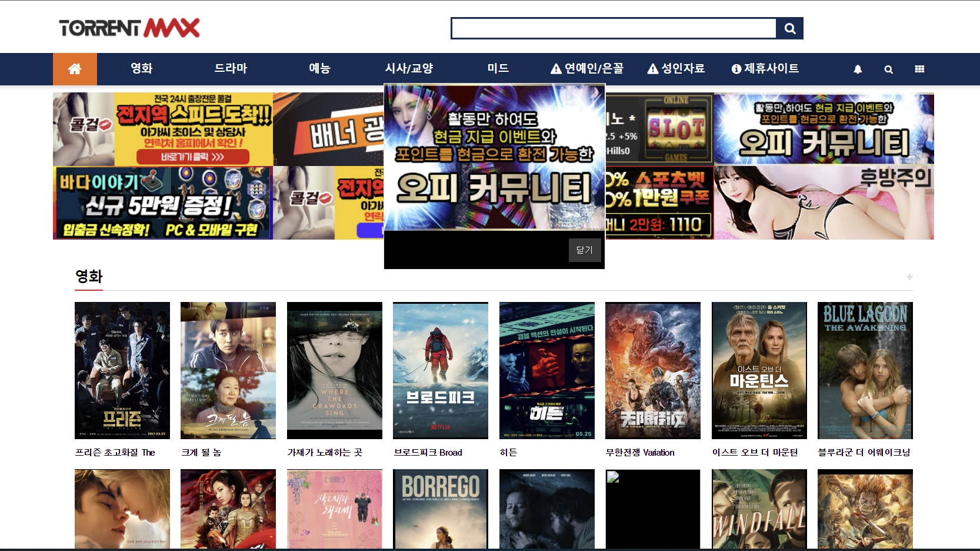Open the 프리즌 movie poster
The width and height of the screenshot is (980, 551).
(x=122, y=370)
